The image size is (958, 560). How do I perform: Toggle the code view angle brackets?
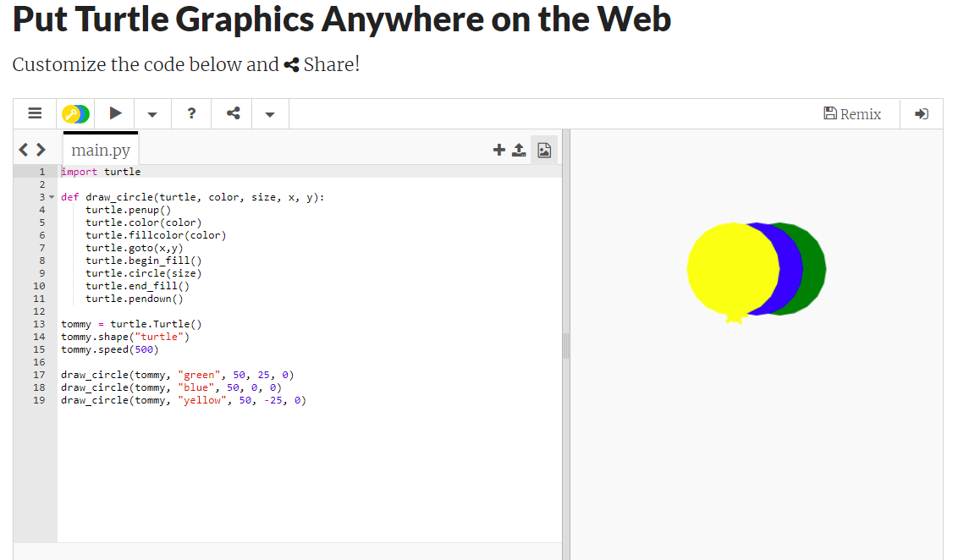(32, 151)
